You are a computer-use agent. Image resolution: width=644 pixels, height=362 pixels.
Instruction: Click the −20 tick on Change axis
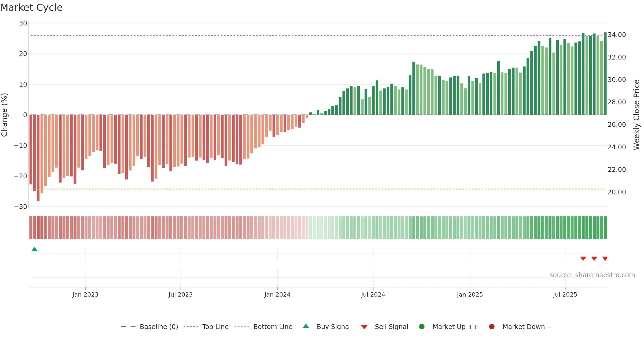pyautogui.click(x=21, y=176)
